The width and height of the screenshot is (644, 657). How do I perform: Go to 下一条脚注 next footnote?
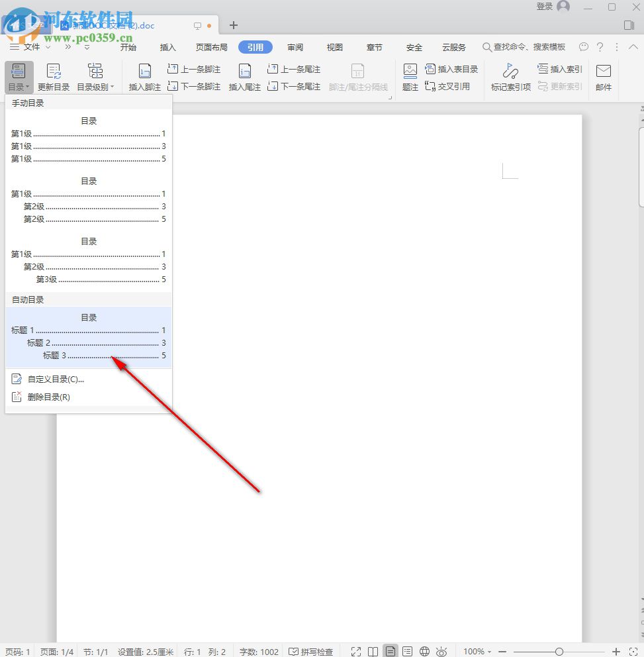tap(194, 86)
